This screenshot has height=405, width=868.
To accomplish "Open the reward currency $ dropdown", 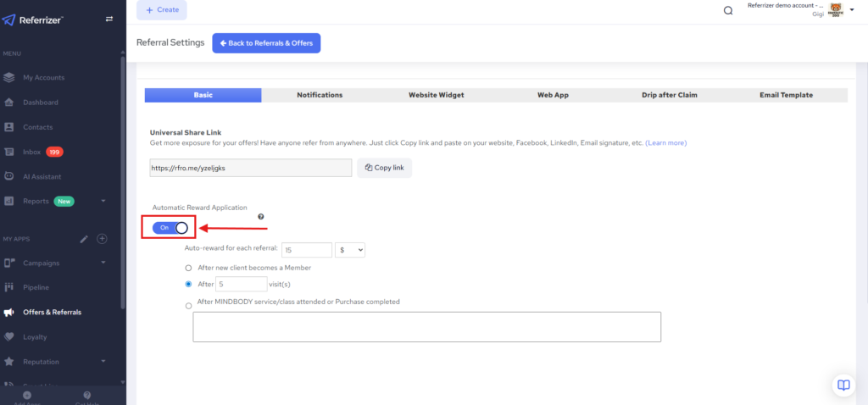I will [x=350, y=250].
